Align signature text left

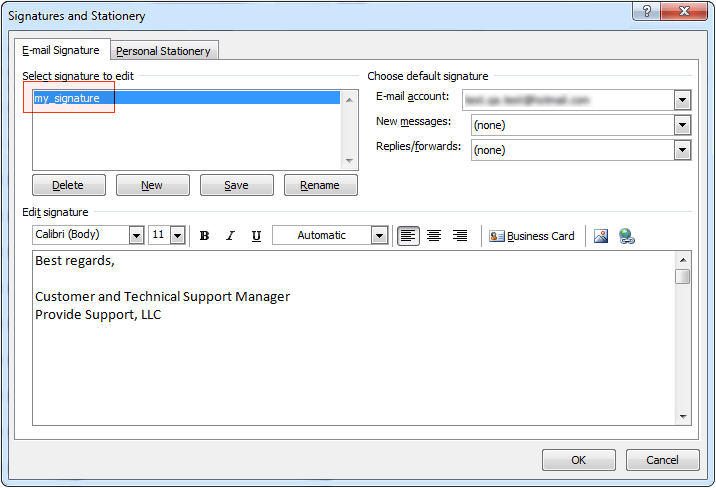[408, 236]
